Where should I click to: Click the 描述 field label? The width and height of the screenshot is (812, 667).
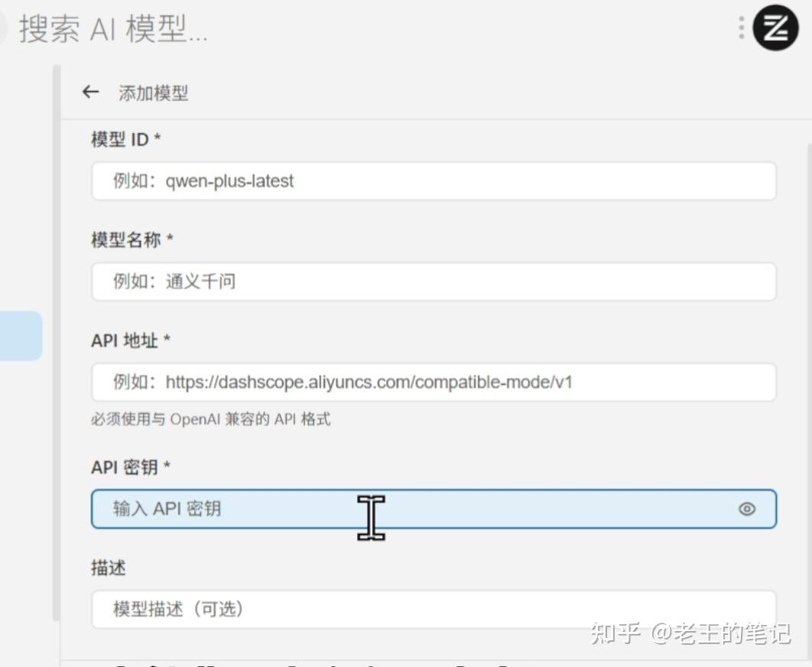tap(109, 568)
